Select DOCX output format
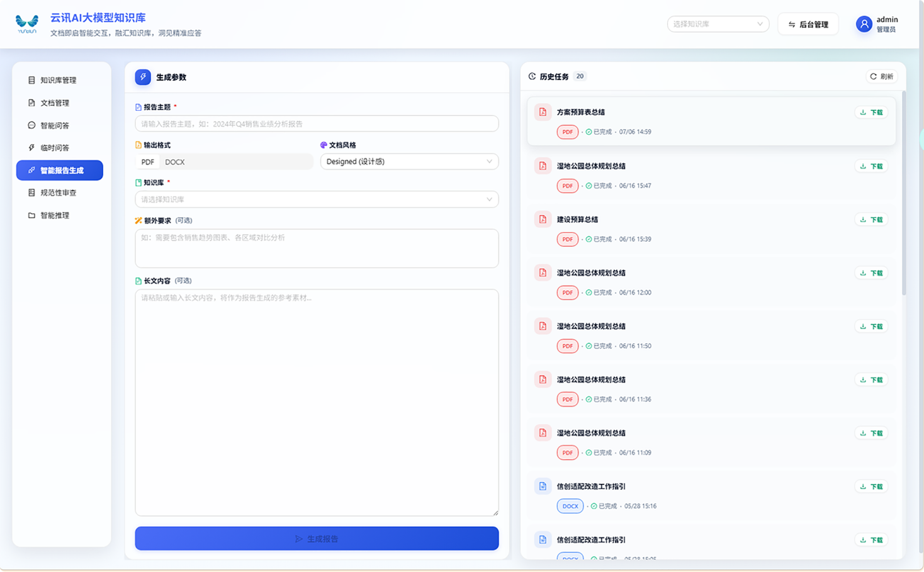The image size is (924, 572). [x=175, y=162]
